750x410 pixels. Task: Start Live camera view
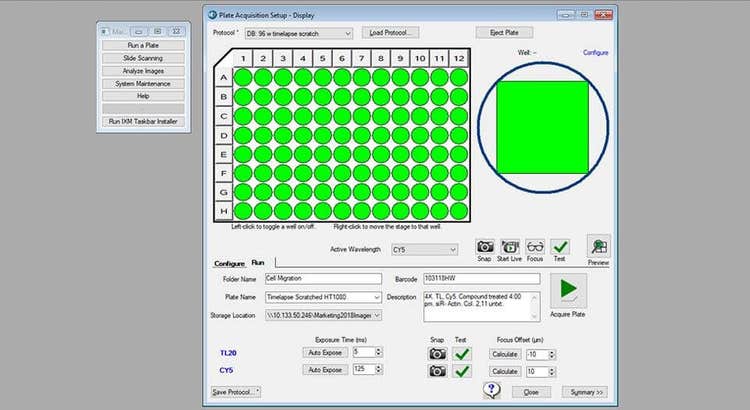(x=510, y=247)
